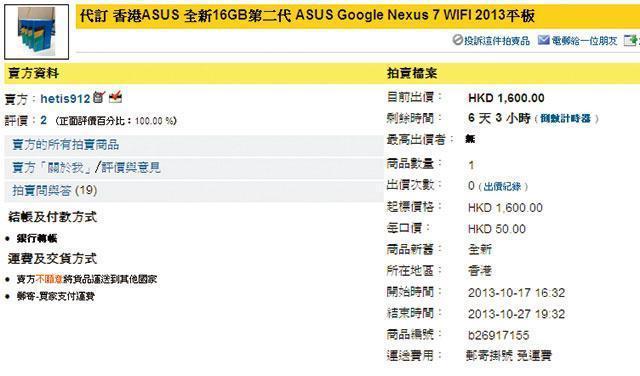This screenshot has width=640, height=376.
Task: Open 賣方「關於我」link
Action: click(52, 167)
